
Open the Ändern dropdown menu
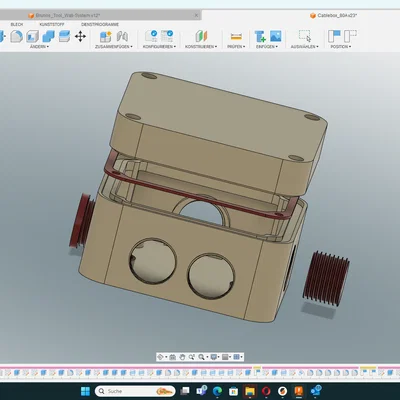(x=39, y=47)
